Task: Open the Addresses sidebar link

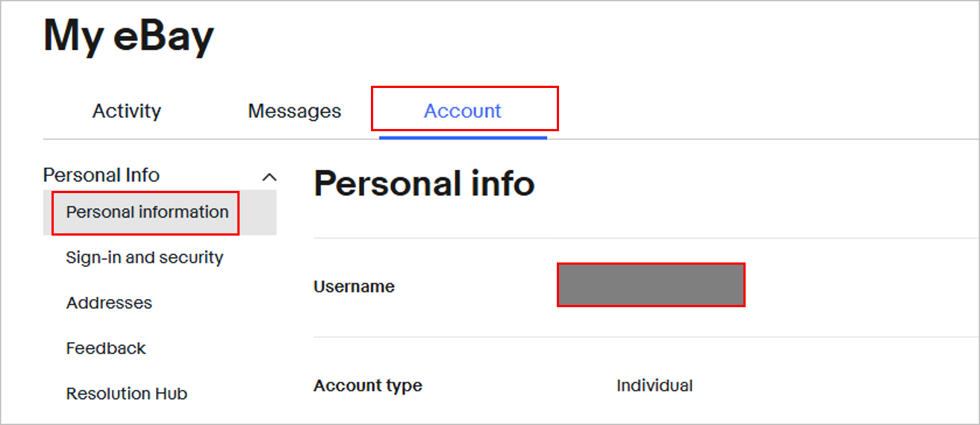Action: click(109, 303)
